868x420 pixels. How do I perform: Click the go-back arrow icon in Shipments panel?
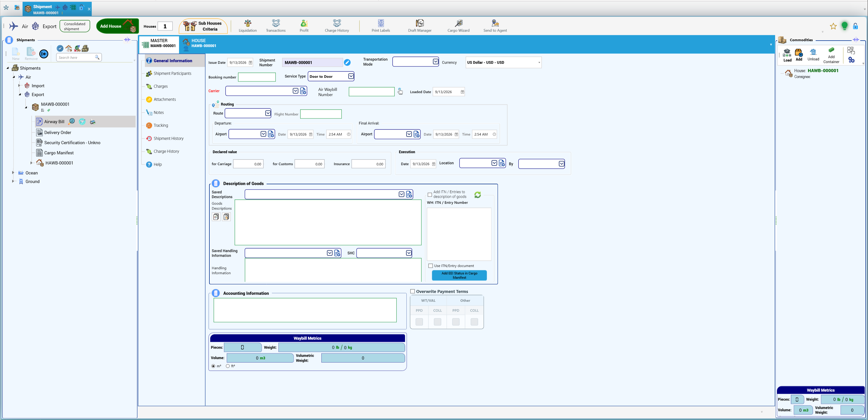click(44, 54)
